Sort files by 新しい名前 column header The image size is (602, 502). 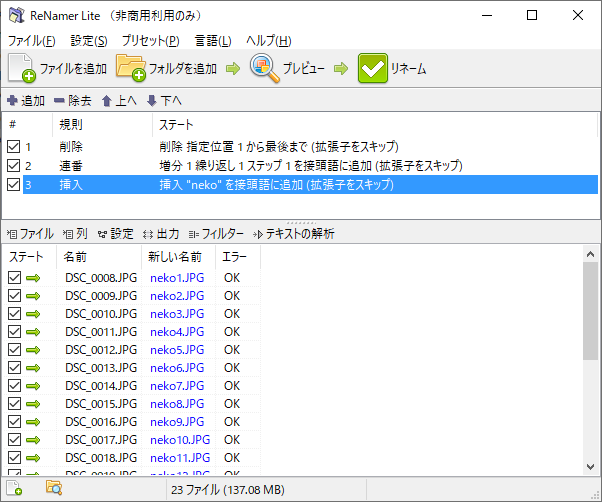tap(179, 257)
